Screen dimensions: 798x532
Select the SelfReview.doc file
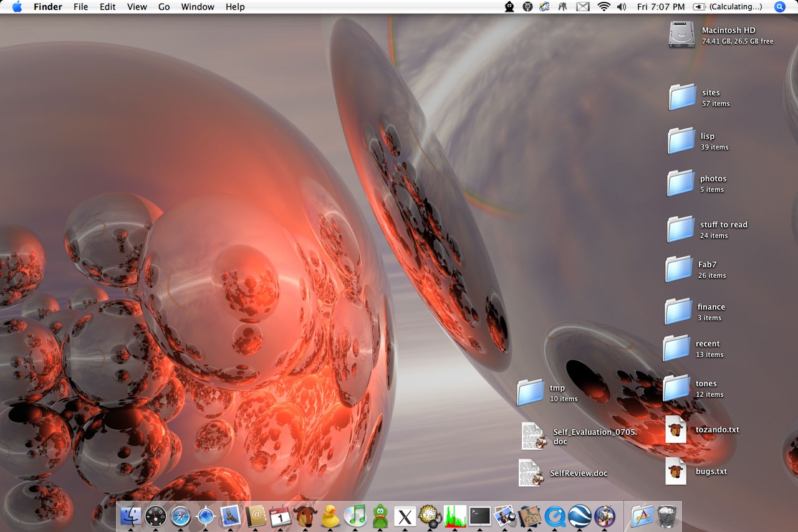(x=532, y=473)
